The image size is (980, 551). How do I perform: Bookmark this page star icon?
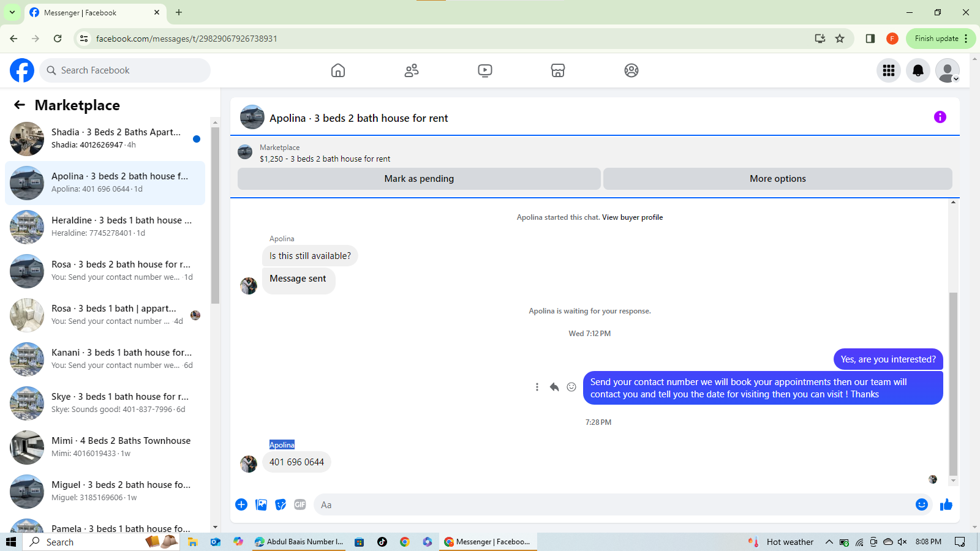tap(840, 39)
